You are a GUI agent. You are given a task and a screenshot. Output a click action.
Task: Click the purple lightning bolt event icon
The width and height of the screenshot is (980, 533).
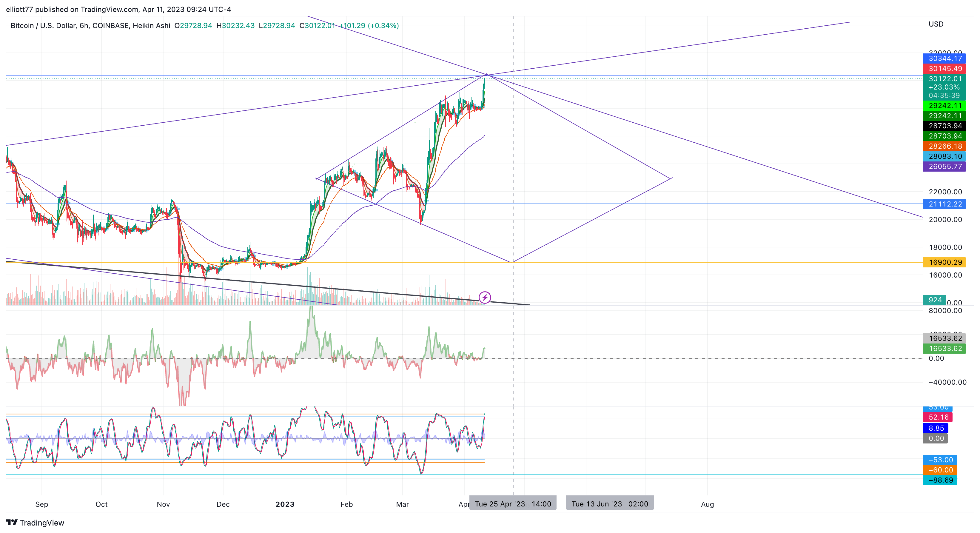pos(485,297)
